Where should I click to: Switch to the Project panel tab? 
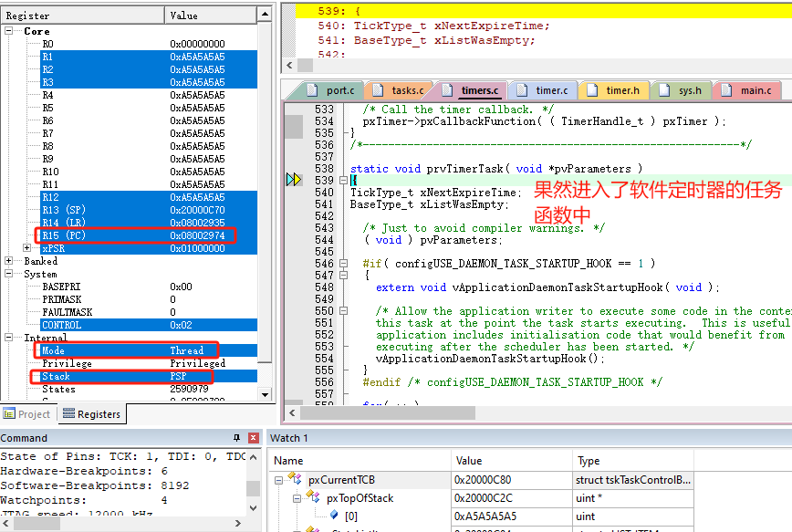tap(27, 414)
